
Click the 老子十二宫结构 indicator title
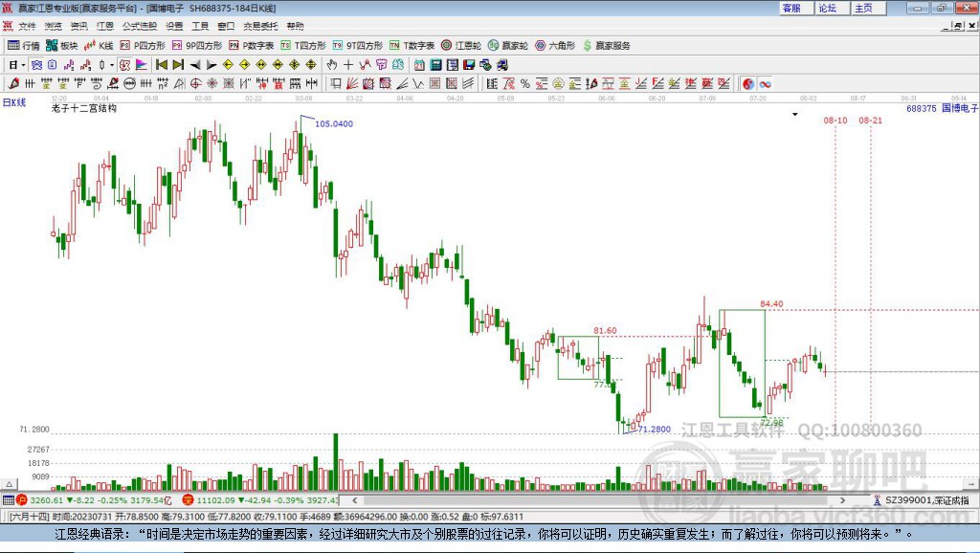click(84, 108)
